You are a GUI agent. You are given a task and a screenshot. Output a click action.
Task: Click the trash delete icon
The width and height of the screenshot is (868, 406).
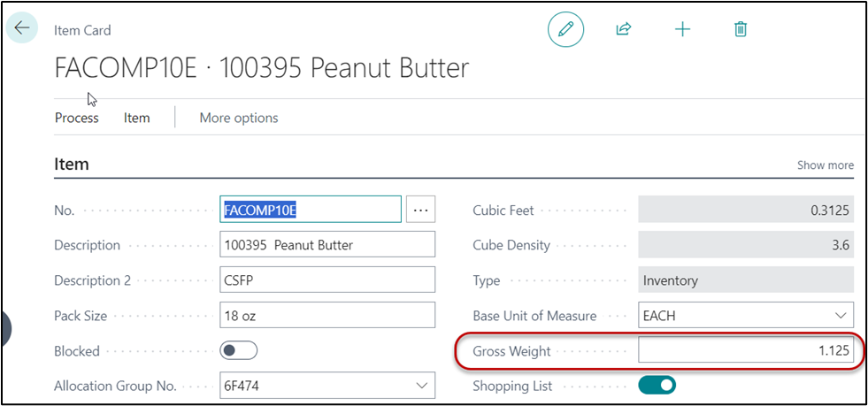pos(741,29)
